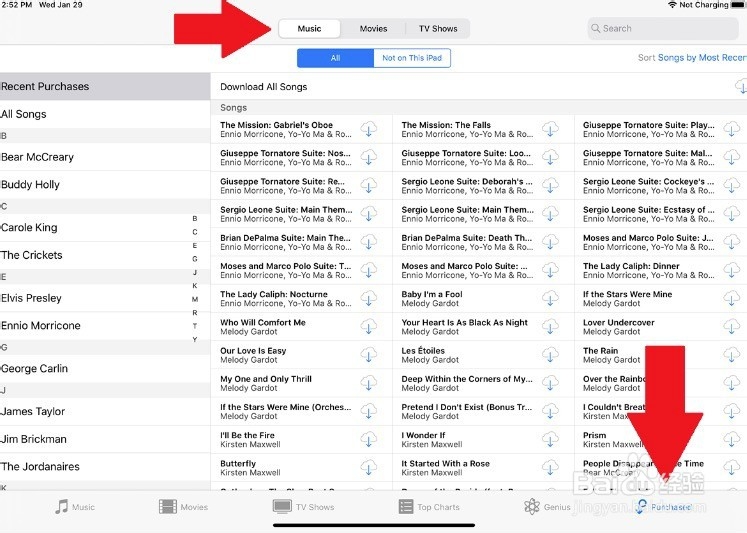Screen dimensions: 747x533
Task: Open artist Jim Brickman
Action: 105,439
